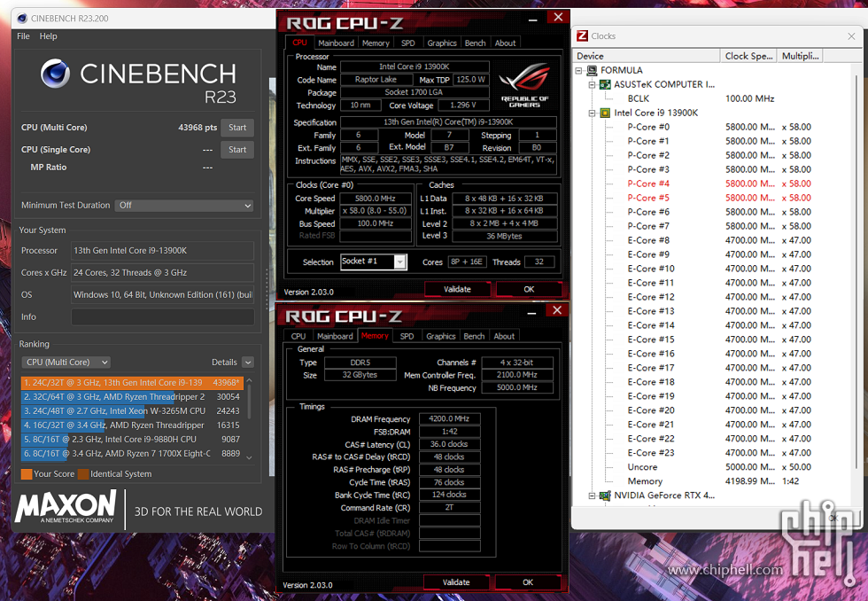Image resolution: width=868 pixels, height=601 pixels.
Task: Click the Cinebench R23 sphere logo
Action: click(x=55, y=74)
